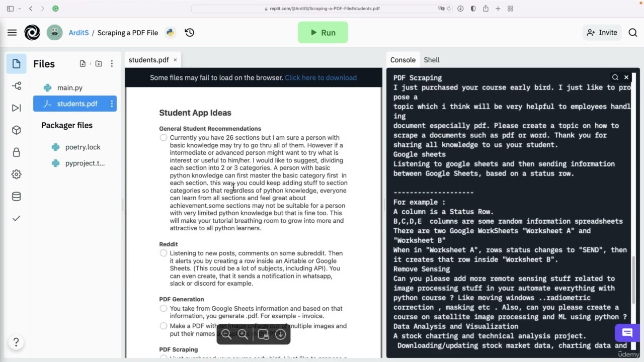Select the Files sidebar icon
Image resolution: width=644 pixels, height=362 pixels.
(16, 64)
